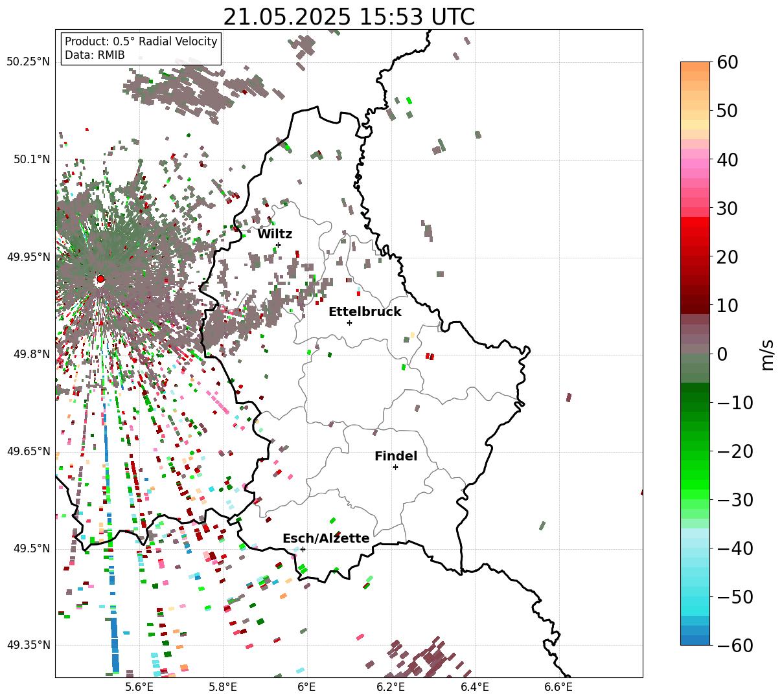Viewport: 782px width, 700px height.
Task: Click the m/s colorbar unit label
Action: (768, 354)
